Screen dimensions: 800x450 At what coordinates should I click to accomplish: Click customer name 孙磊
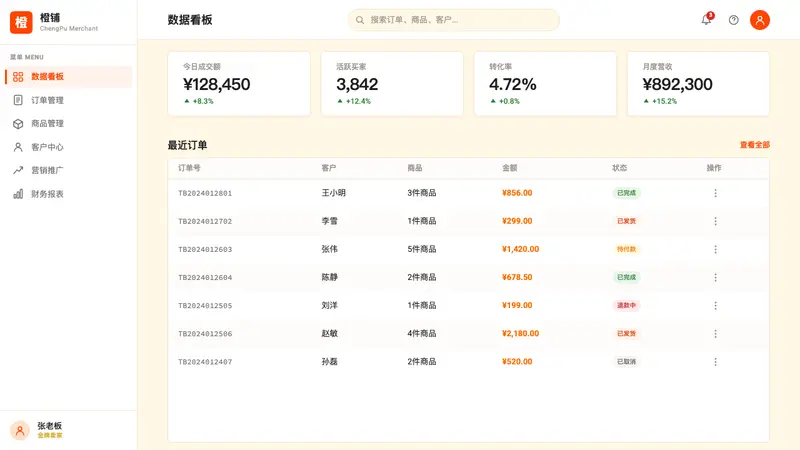330,361
